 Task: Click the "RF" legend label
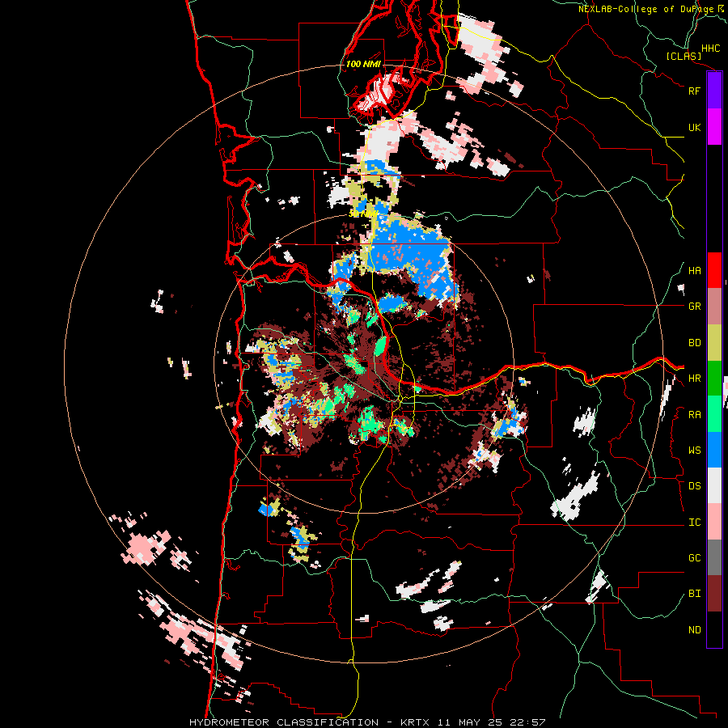coord(694,91)
